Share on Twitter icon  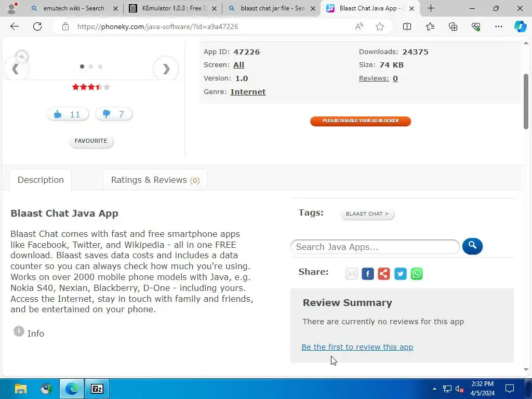pyautogui.click(x=401, y=274)
